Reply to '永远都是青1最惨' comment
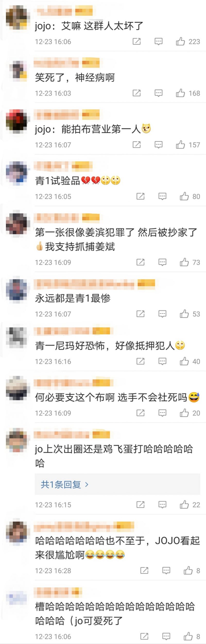The image size is (206, 644). coord(162,314)
